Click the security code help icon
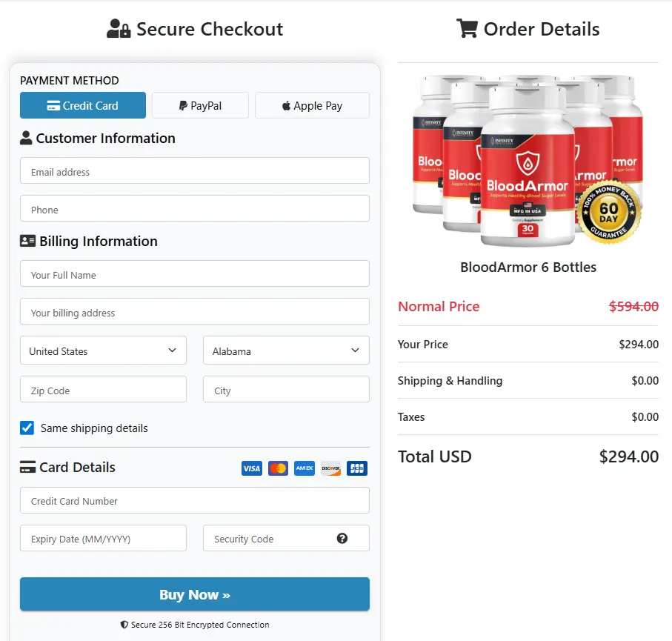The image size is (672, 641). tap(342, 539)
